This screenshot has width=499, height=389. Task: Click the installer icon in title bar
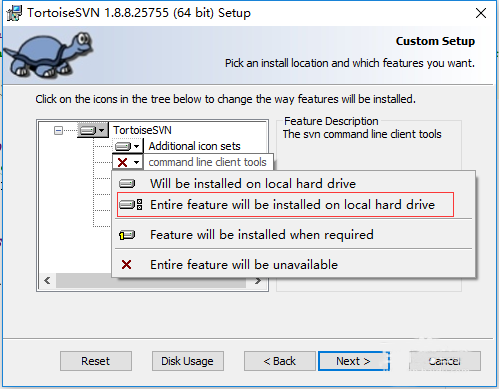[x=14, y=13]
